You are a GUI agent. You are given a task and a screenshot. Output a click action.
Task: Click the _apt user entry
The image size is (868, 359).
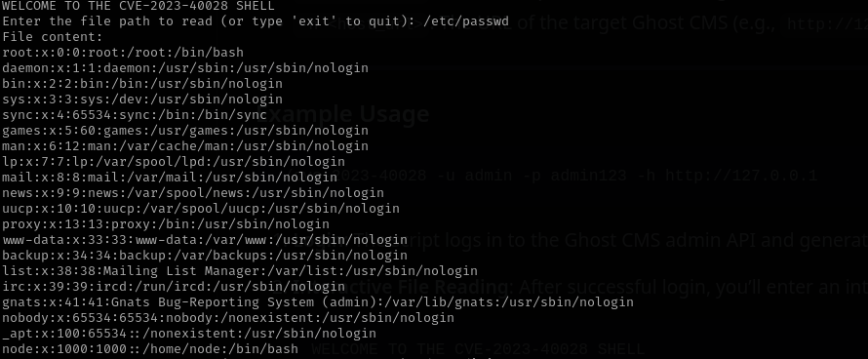[189, 334]
